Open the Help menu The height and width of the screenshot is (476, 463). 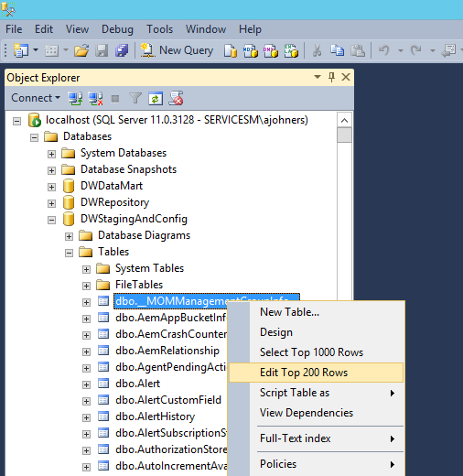[250, 29]
